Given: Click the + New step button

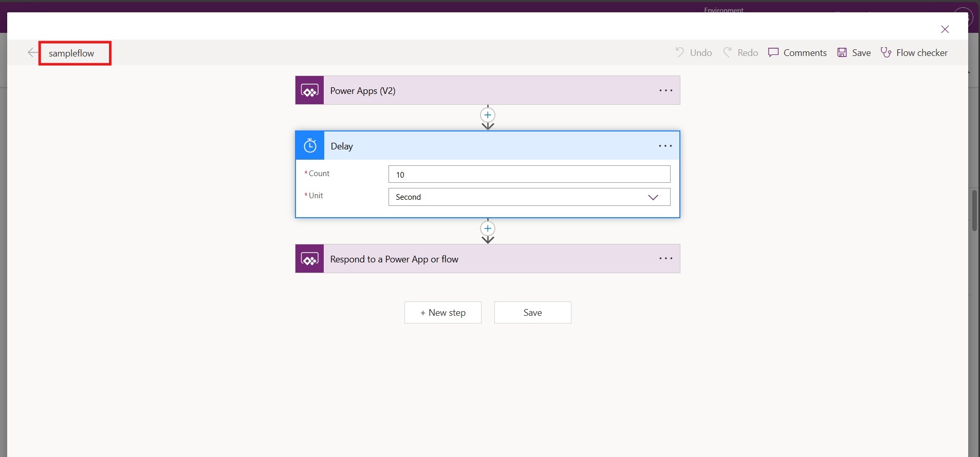Looking at the screenshot, I should coord(442,313).
